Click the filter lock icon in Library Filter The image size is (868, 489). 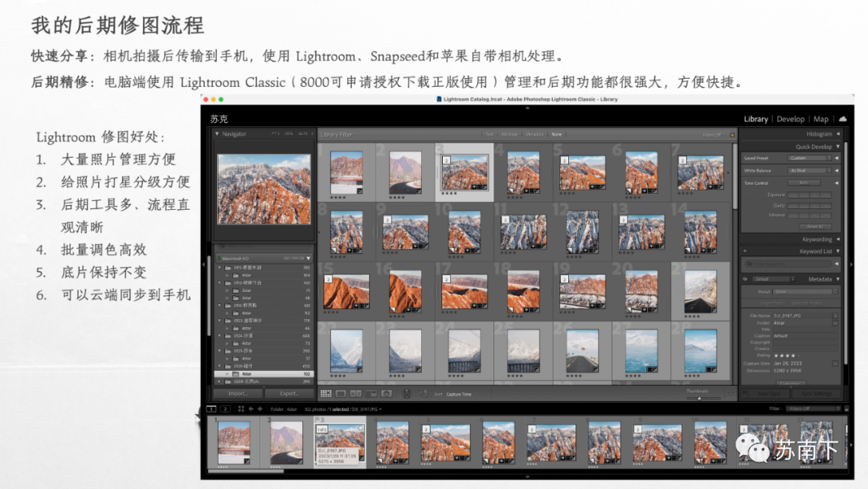[732, 134]
